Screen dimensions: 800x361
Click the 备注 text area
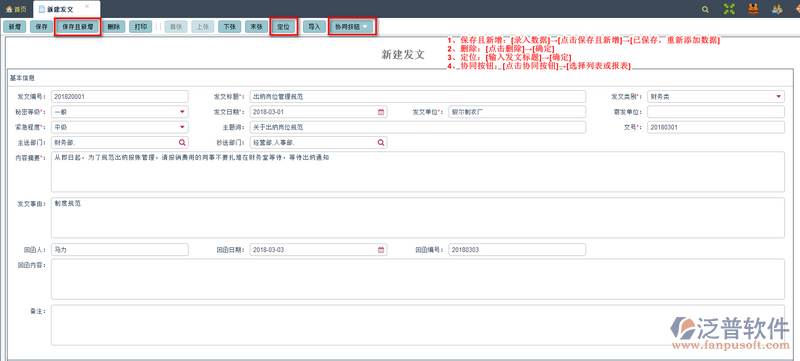pos(418,325)
